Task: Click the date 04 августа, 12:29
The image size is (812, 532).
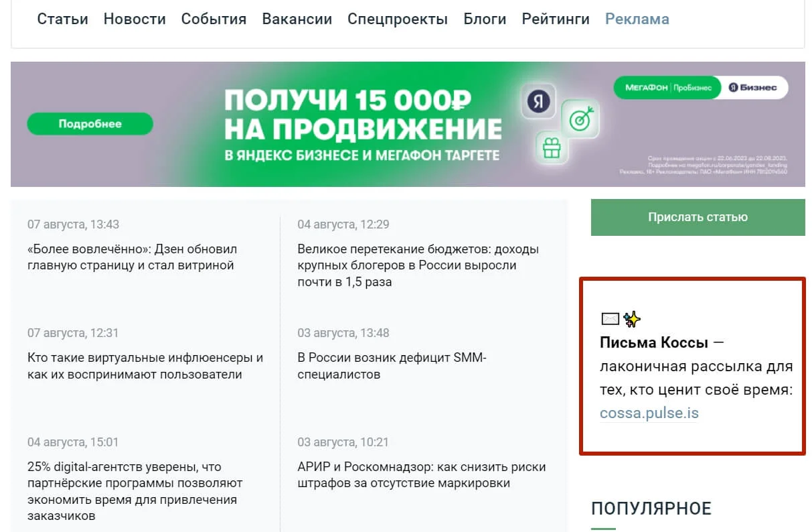Action: pos(343,224)
